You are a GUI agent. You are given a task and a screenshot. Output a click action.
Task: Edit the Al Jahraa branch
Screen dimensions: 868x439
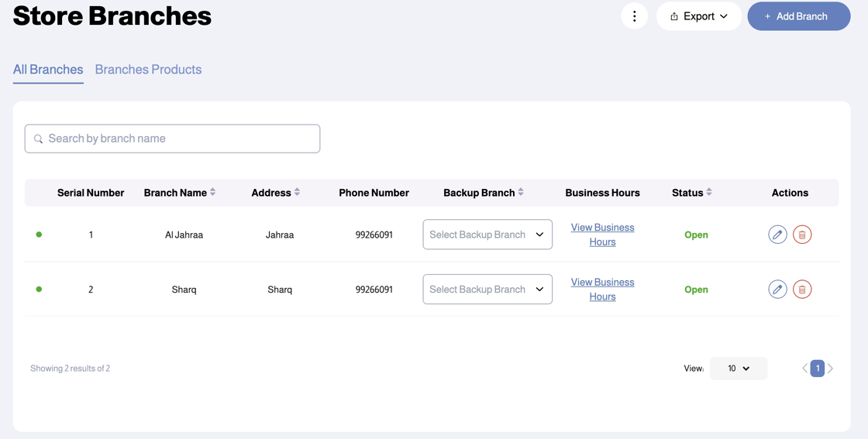pyautogui.click(x=777, y=235)
